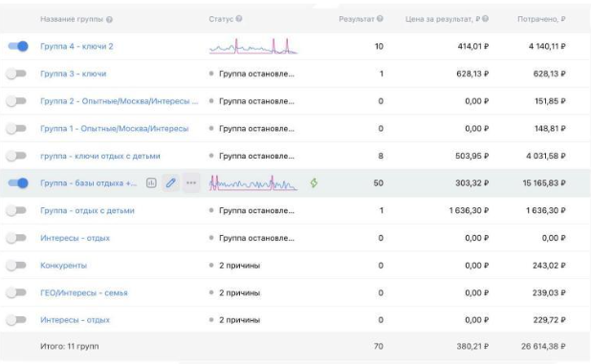Click the sparkline chart of Группа 4

(x=253, y=46)
